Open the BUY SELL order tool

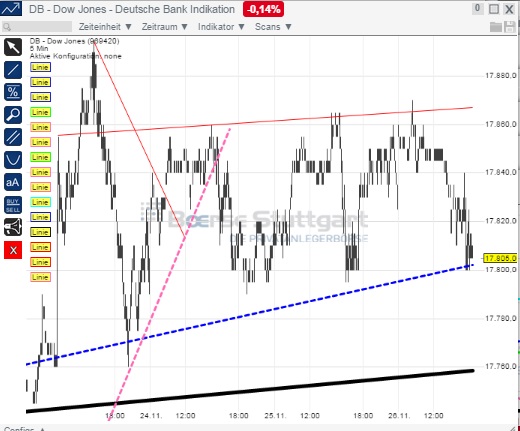[13, 205]
